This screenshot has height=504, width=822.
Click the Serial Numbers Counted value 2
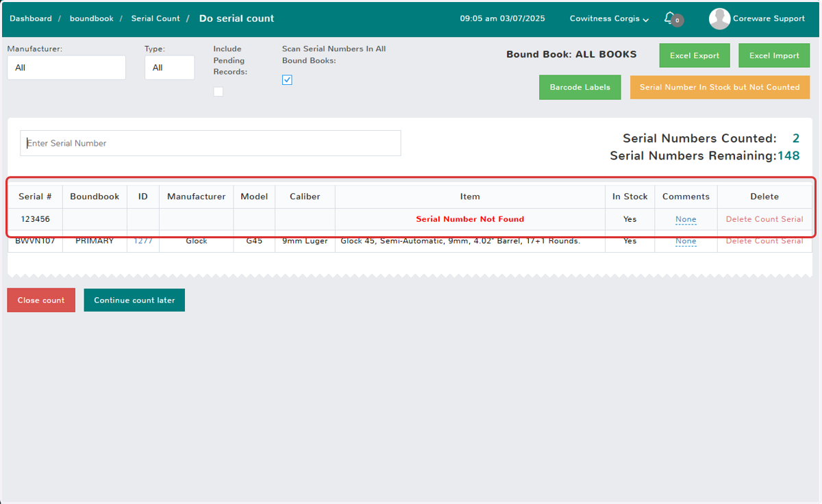point(796,138)
